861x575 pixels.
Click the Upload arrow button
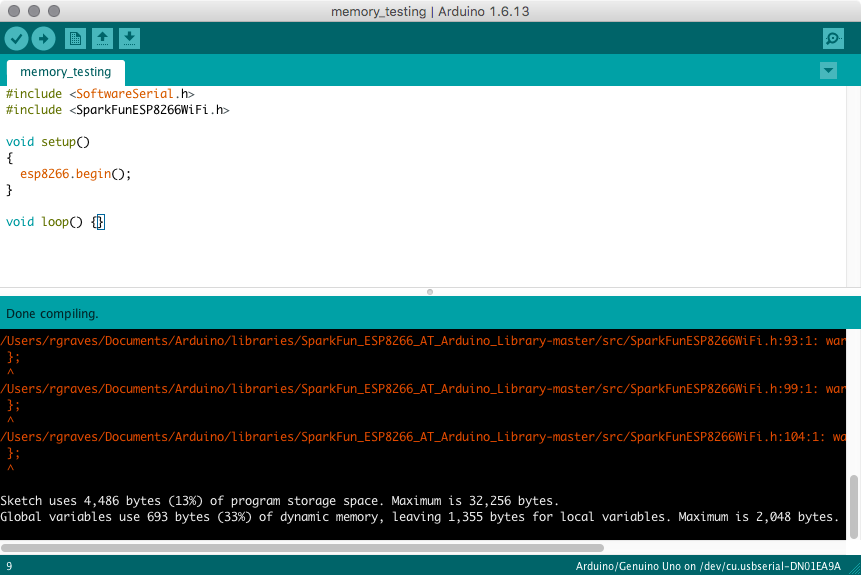(43, 39)
